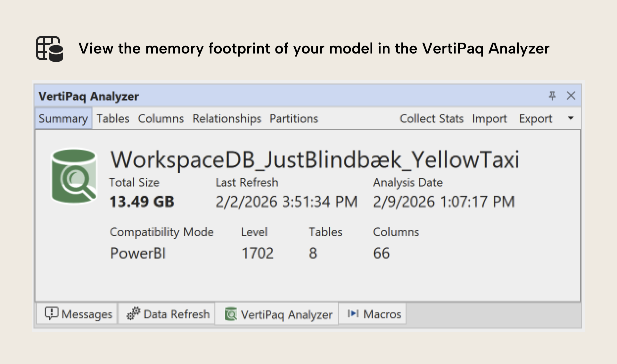Select the VertiPaq Analyzer bottom tab
617x364 pixels.
(277, 314)
